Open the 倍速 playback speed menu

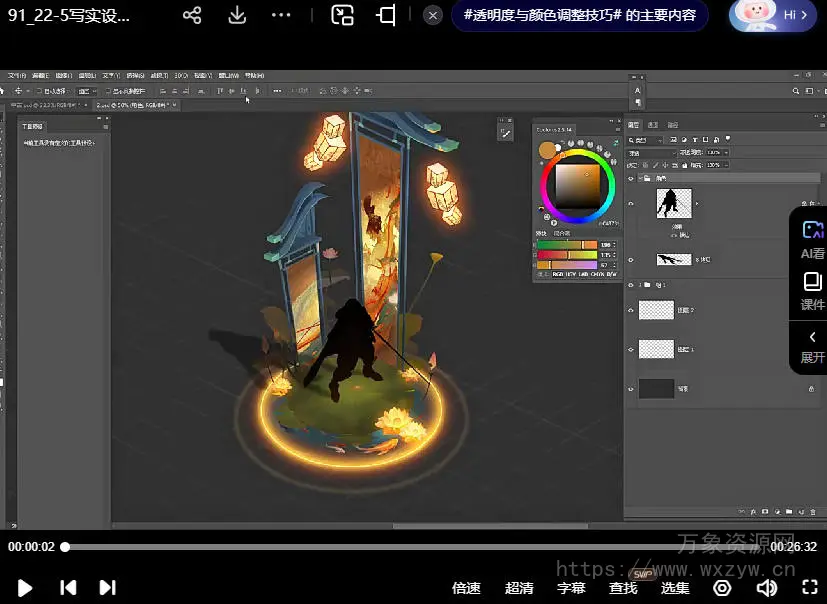pos(466,588)
